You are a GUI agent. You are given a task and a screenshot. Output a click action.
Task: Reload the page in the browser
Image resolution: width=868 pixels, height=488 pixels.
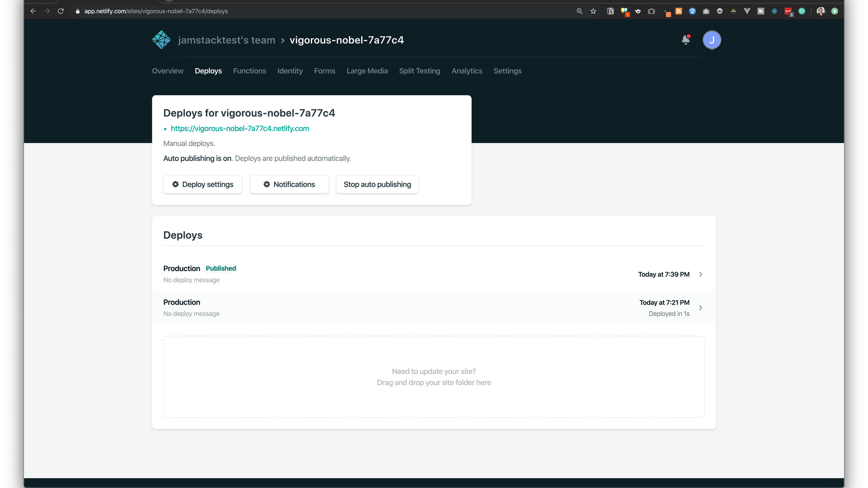[61, 11]
